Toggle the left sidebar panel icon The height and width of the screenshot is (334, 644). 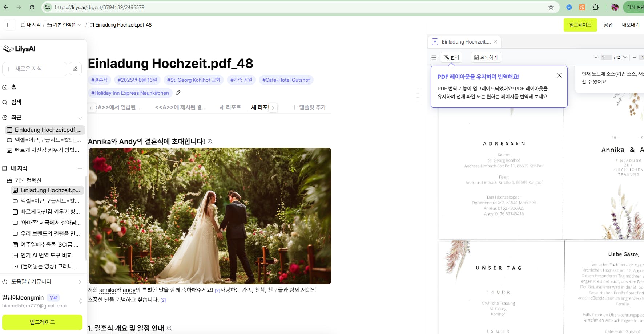point(10,25)
